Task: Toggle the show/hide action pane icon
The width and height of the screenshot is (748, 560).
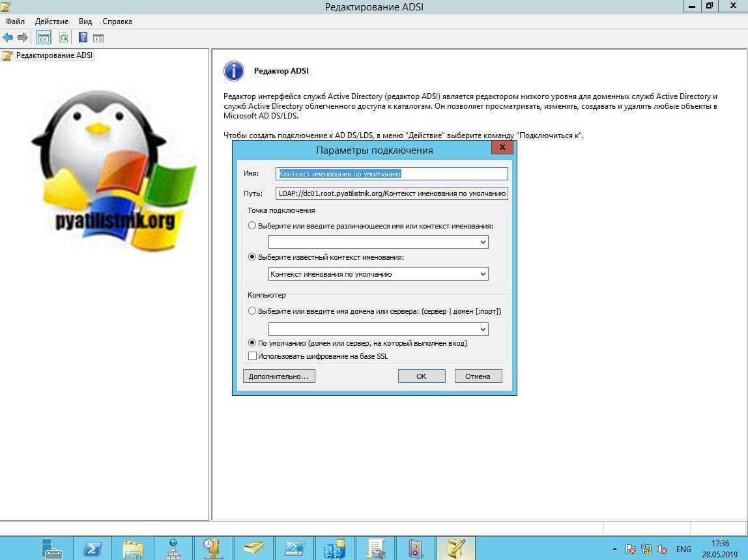Action: (x=98, y=38)
